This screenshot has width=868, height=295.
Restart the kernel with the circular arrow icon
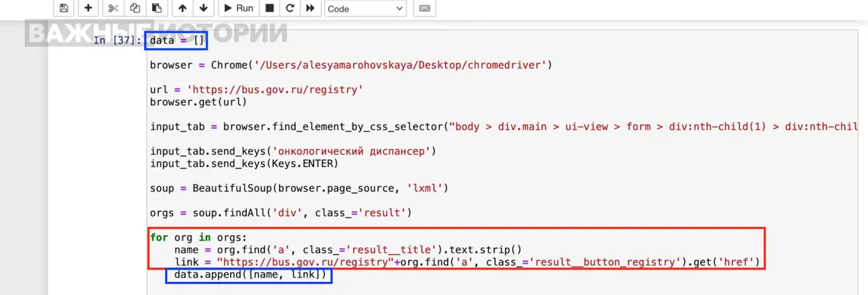[x=290, y=8]
